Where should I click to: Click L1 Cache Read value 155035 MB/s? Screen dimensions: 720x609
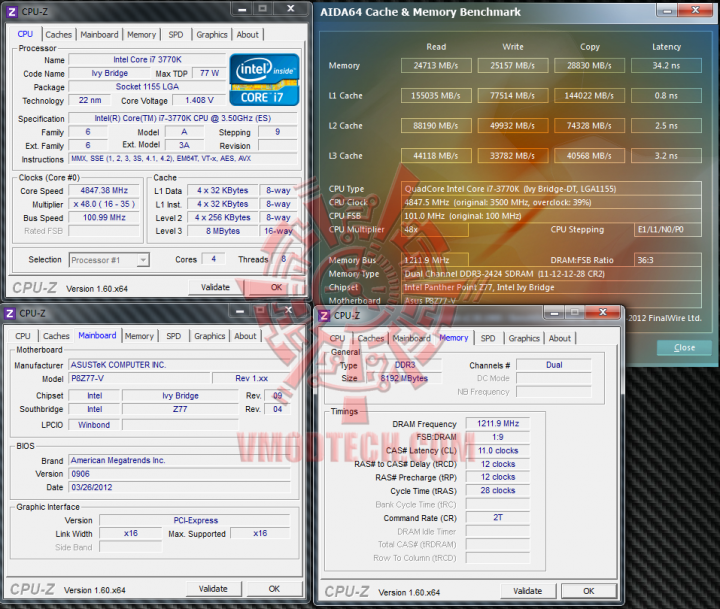pyautogui.click(x=436, y=96)
